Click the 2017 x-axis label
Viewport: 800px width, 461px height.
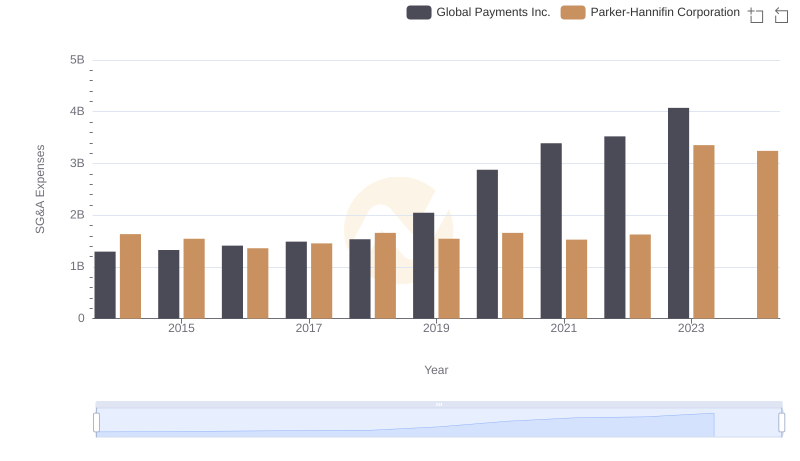coord(309,328)
